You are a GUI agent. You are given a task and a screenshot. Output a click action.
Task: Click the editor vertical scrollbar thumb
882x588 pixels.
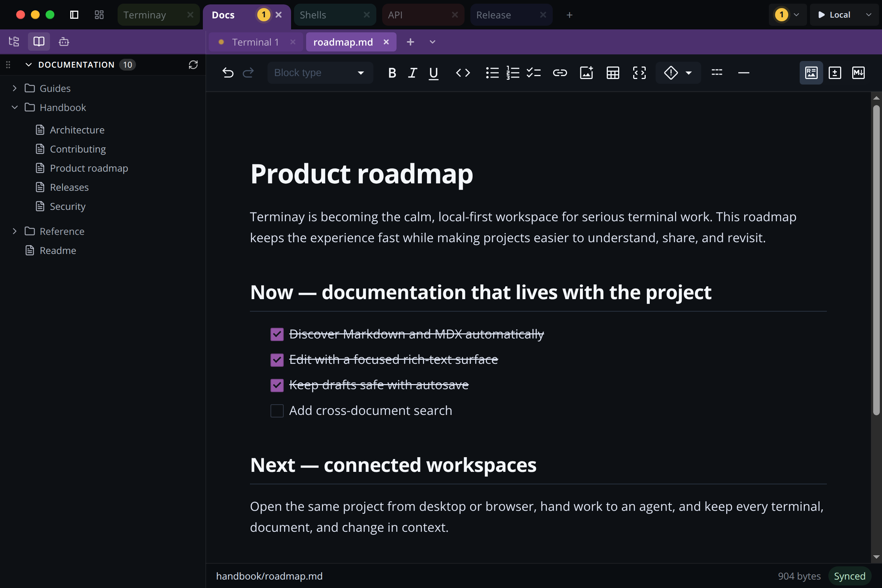coord(876,260)
